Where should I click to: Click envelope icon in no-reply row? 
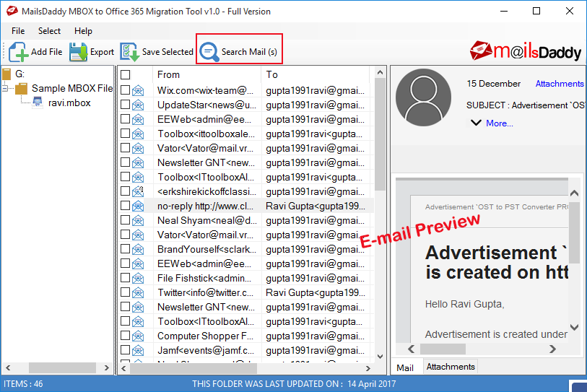pos(138,206)
